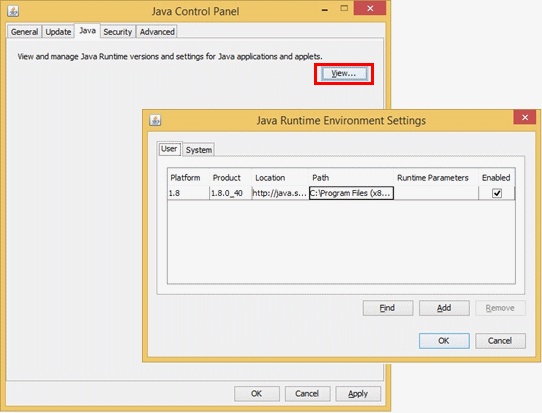The height and width of the screenshot is (413, 542).
Task: Click Cancel in the Java Control Panel
Action: (307, 394)
